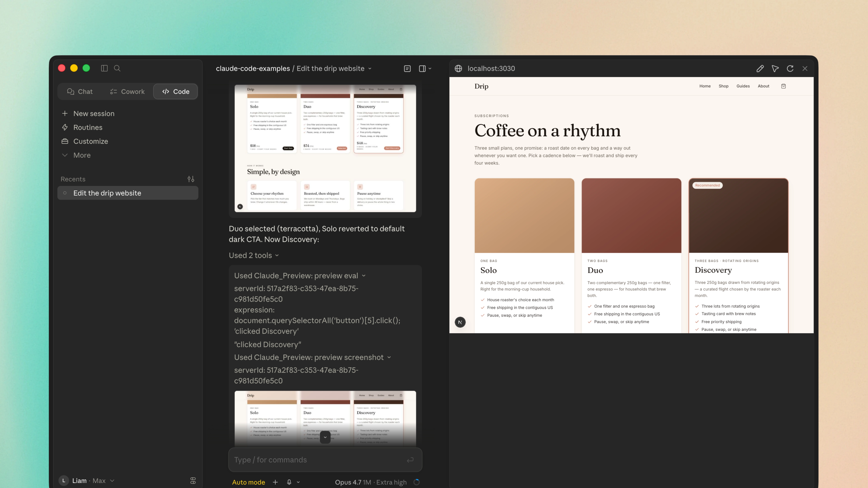Image resolution: width=868 pixels, height=488 pixels.
Task: Add attachment with plus icon below input
Action: point(275,482)
